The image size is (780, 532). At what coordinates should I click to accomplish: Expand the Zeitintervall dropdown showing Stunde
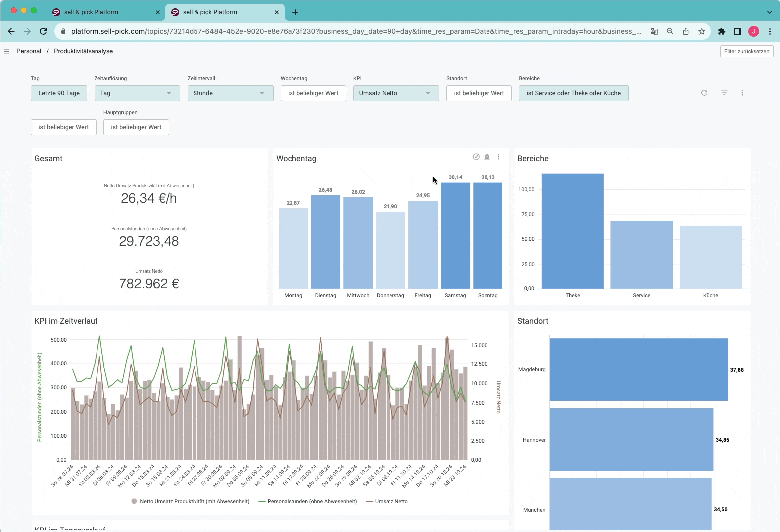click(230, 93)
